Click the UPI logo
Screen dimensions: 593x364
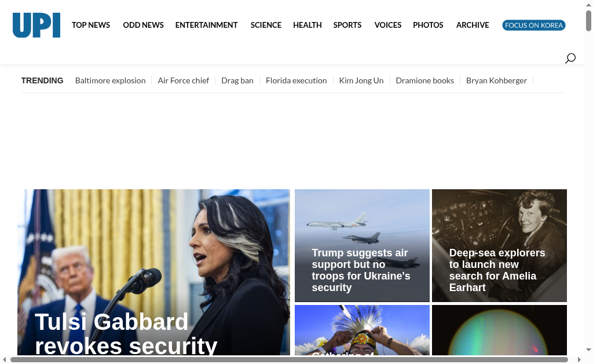click(36, 25)
